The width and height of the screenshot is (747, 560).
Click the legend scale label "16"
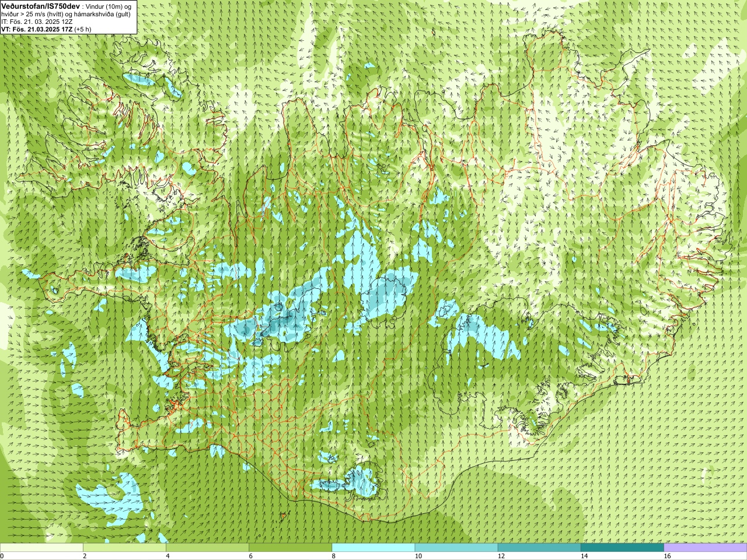667,556
